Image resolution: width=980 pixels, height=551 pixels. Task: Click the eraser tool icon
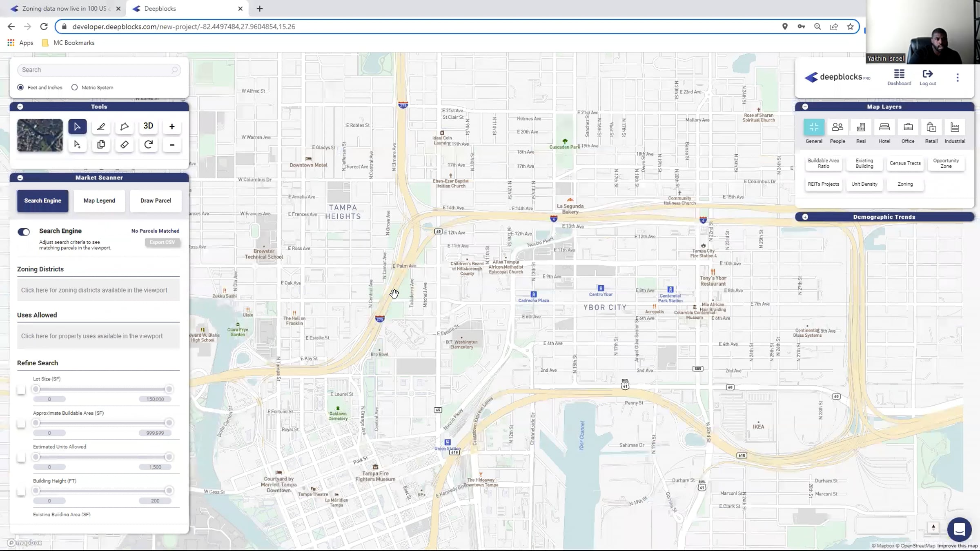coord(125,144)
